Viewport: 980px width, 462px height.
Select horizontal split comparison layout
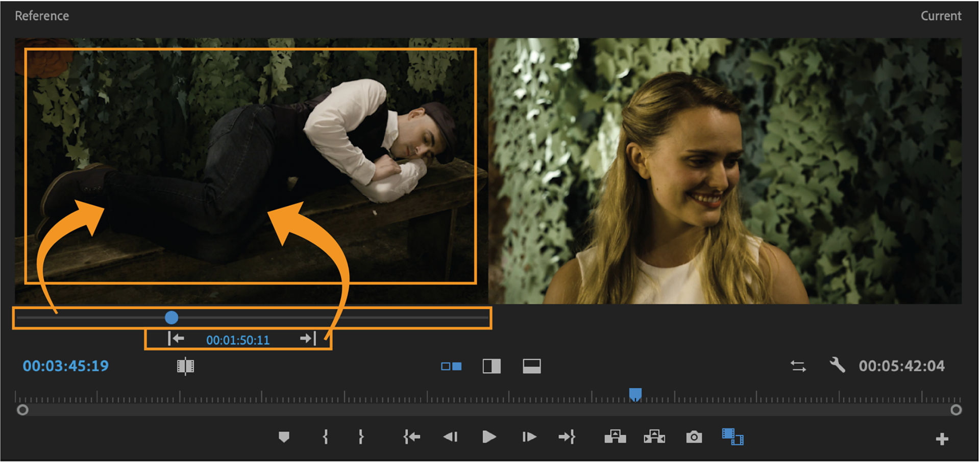(x=531, y=366)
